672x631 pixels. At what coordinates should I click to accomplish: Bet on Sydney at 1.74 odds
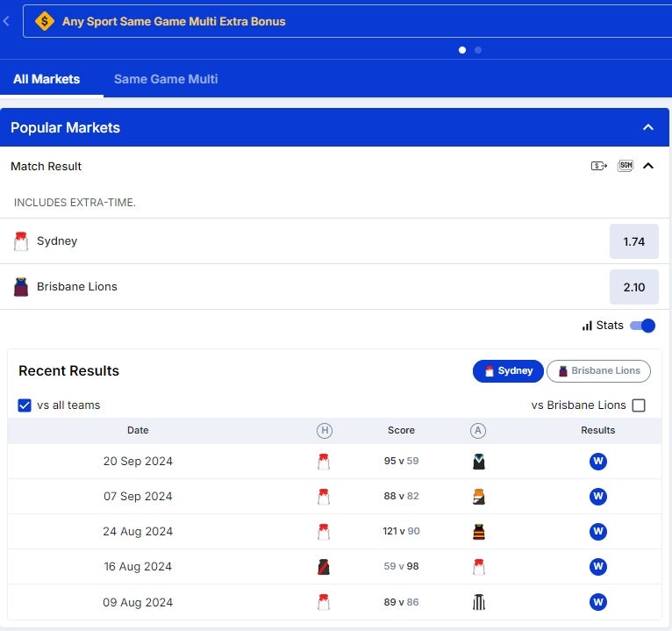point(634,241)
